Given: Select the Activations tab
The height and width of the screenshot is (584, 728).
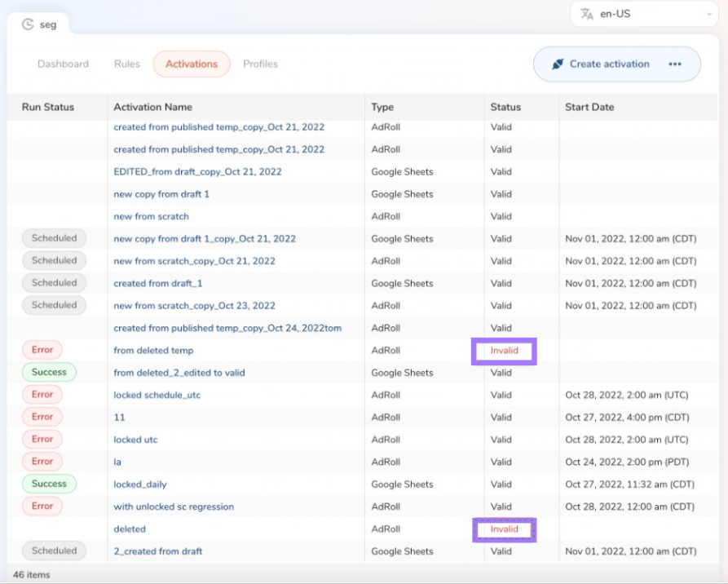Looking at the screenshot, I should pyautogui.click(x=192, y=64).
